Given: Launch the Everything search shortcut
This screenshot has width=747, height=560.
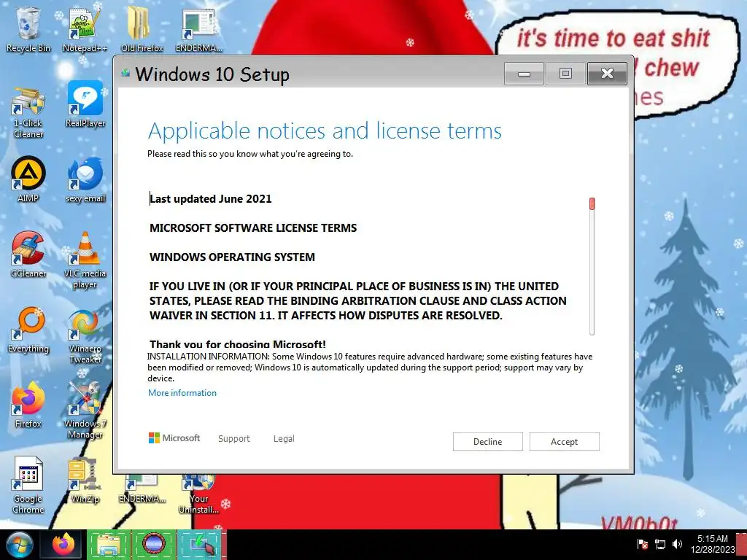Looking at the screenshot, I should pos(28,330).
